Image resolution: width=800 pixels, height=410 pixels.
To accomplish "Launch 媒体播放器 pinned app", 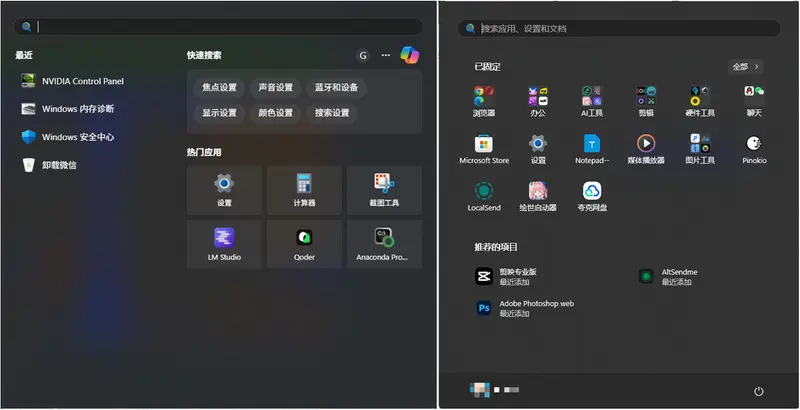I will pyautogui.click(x=646, y=149).
